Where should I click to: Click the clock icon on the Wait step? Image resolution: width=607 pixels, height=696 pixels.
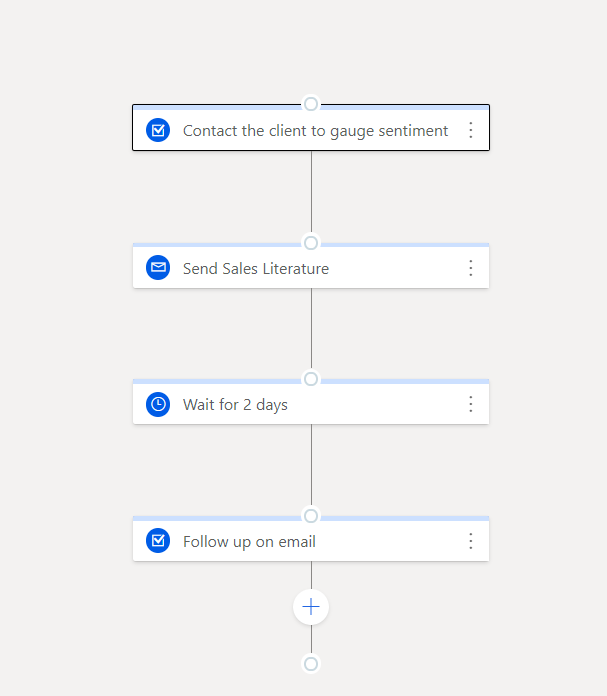click(158, 404)
